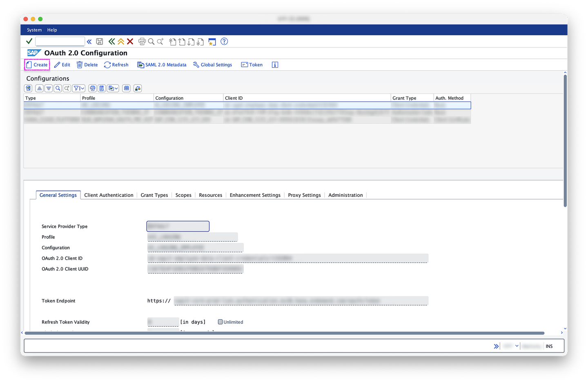Click the Save floppy disk icon
The height and width of the screenshot is (383, 588).
click(x=100, y=42)
